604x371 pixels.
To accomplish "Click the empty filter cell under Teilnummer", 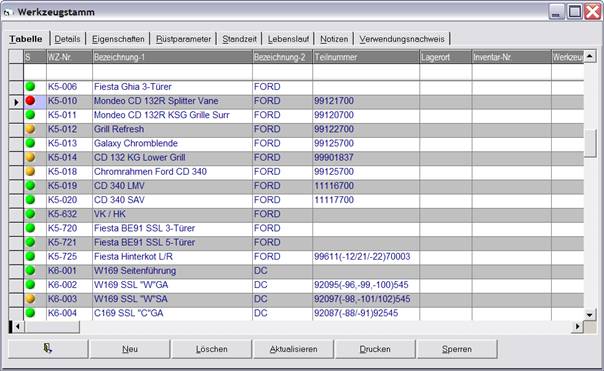I will [x=366, y=72].
